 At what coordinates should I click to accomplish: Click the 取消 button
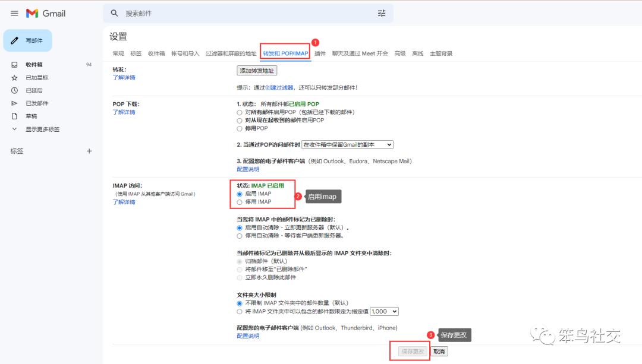click(x=439, y=352)
